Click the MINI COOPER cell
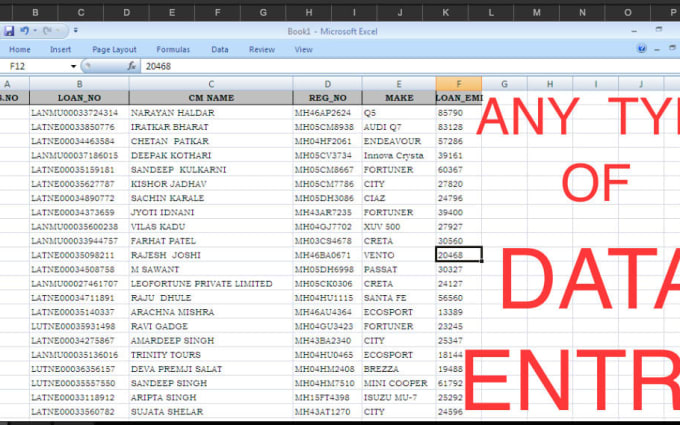The width and height of the screenshot is (680, 425). 399,383
